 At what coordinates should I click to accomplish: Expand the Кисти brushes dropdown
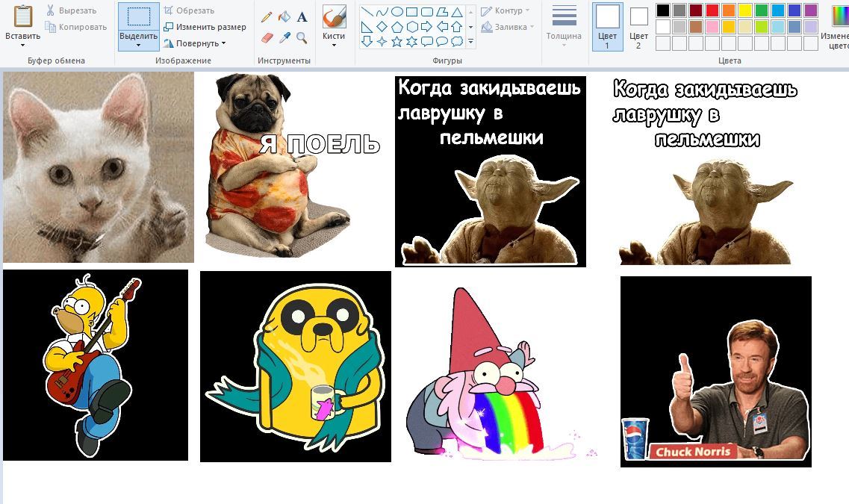coord(334,44)
